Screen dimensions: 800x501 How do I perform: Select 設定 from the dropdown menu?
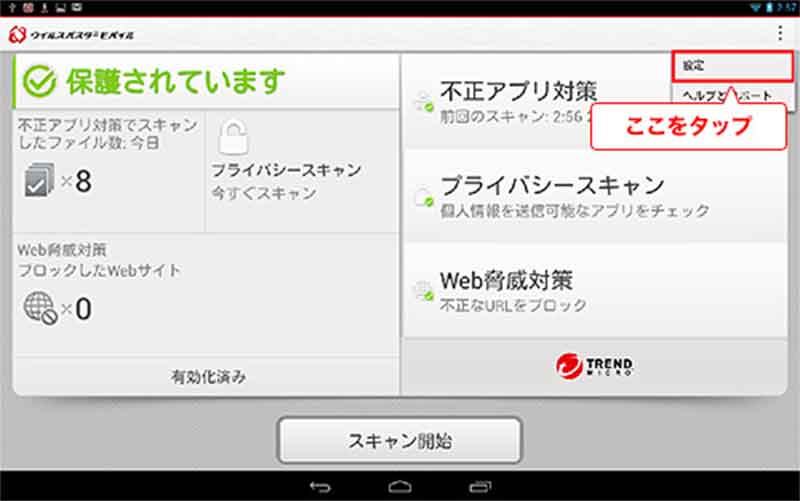coord(732,66)
